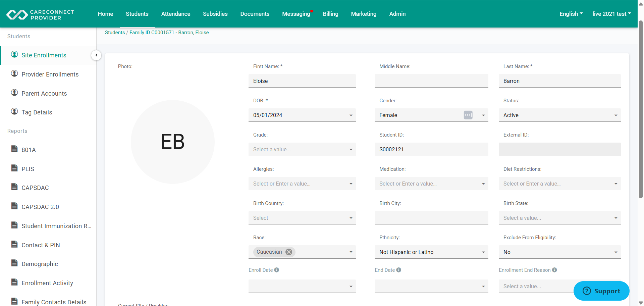644x306 pixels.
Task: Click the Student ID input field
Action: click(431, 149)
